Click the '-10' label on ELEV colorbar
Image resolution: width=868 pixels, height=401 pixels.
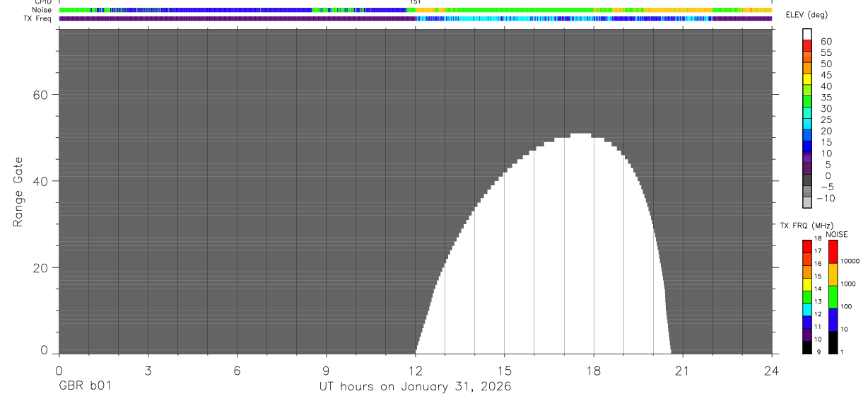tap(825, 198)
